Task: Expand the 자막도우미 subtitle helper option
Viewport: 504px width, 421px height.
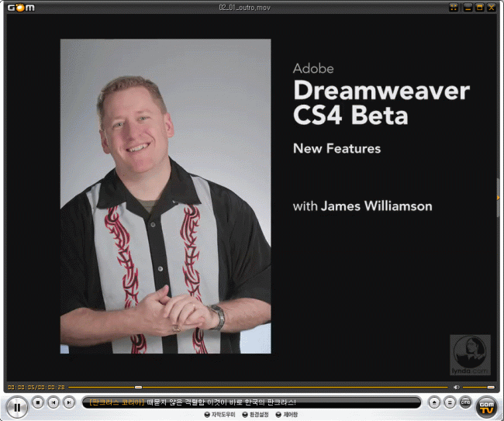Action: click(x=219, y=415)
